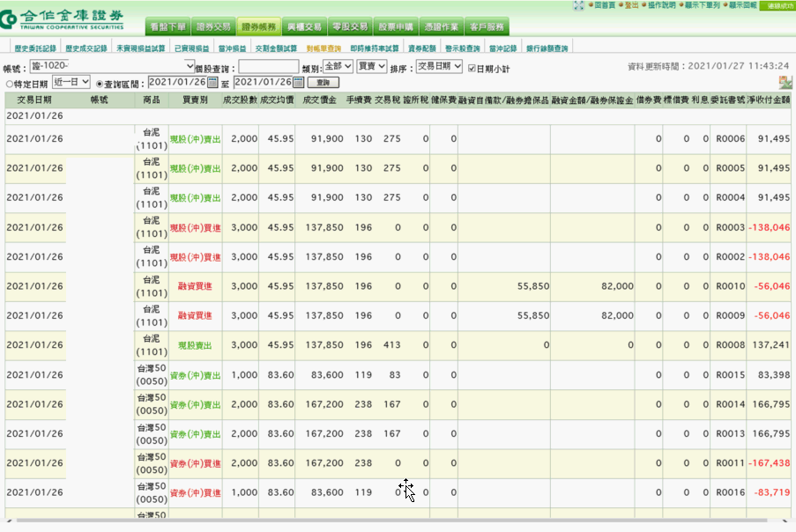
Task: Toggle the 日期小計 checkbox
Action: [472, 68]
